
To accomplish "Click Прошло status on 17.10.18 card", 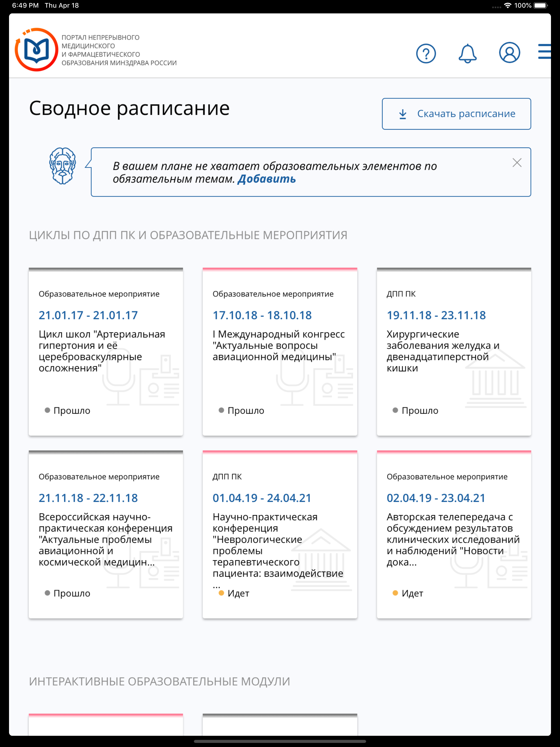I will click(241, 410).
